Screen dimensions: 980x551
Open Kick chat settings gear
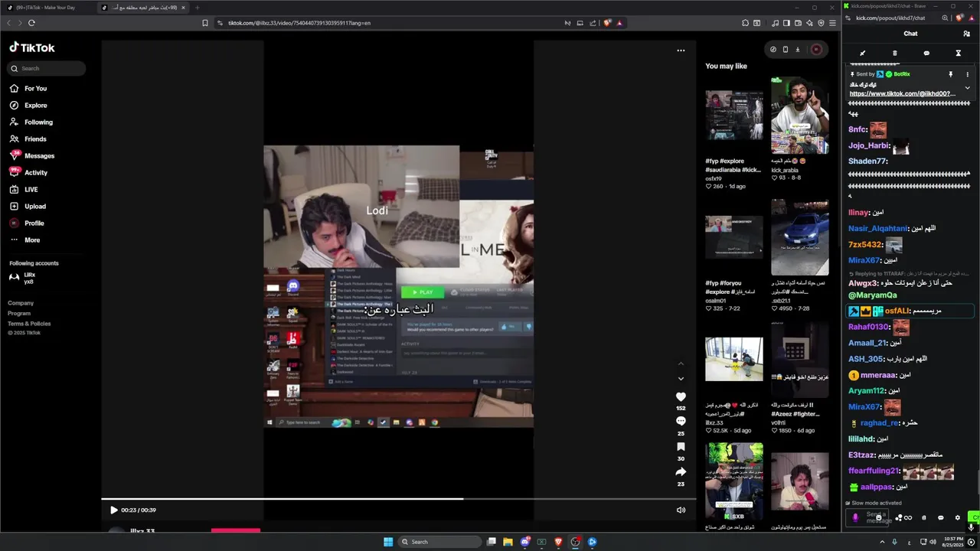tap(957, 518)
